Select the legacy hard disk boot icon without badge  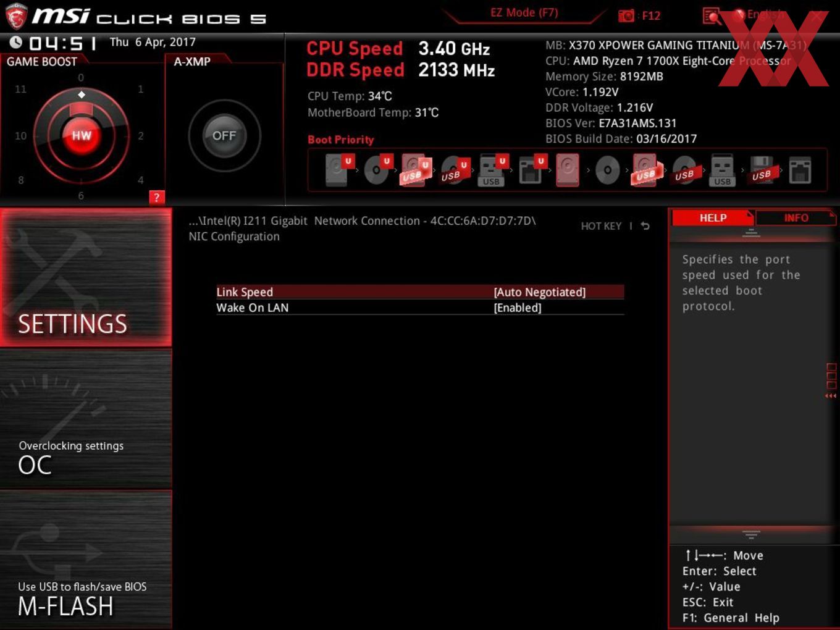tap(568, 170)
